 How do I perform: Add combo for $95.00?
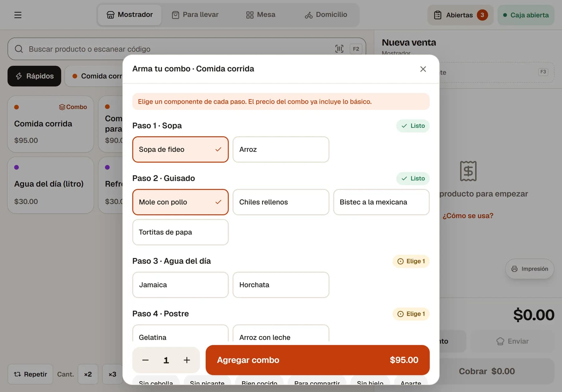point(318,360)
